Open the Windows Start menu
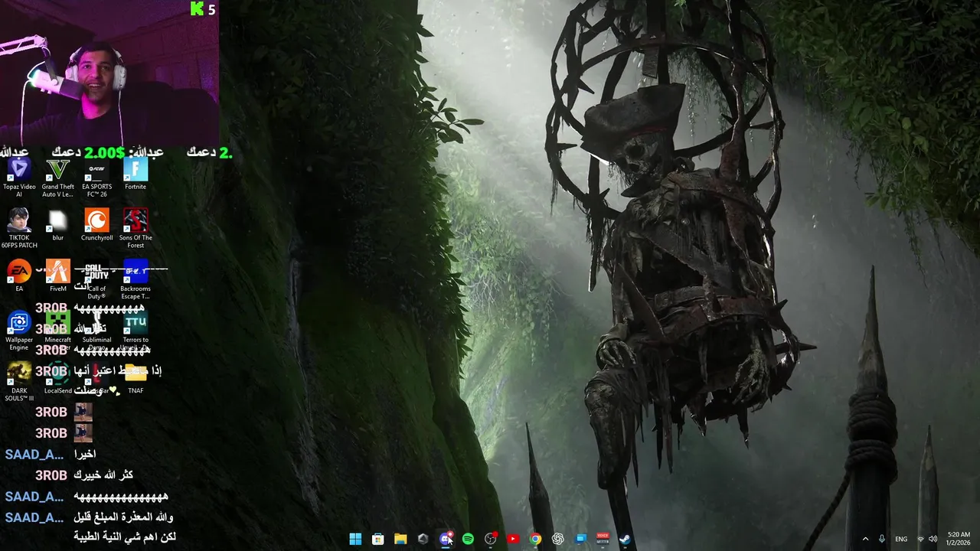The image size is (980, 551). point(355,539)
